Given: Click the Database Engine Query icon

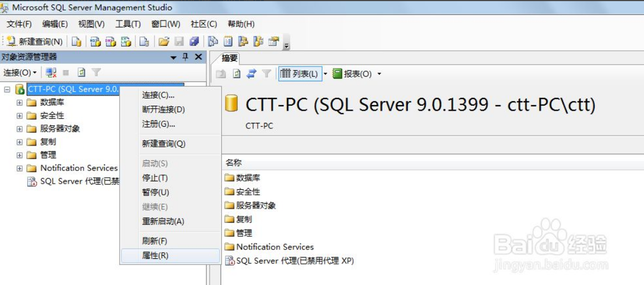Looking at the screenshot, I should [x=76, y=42].
